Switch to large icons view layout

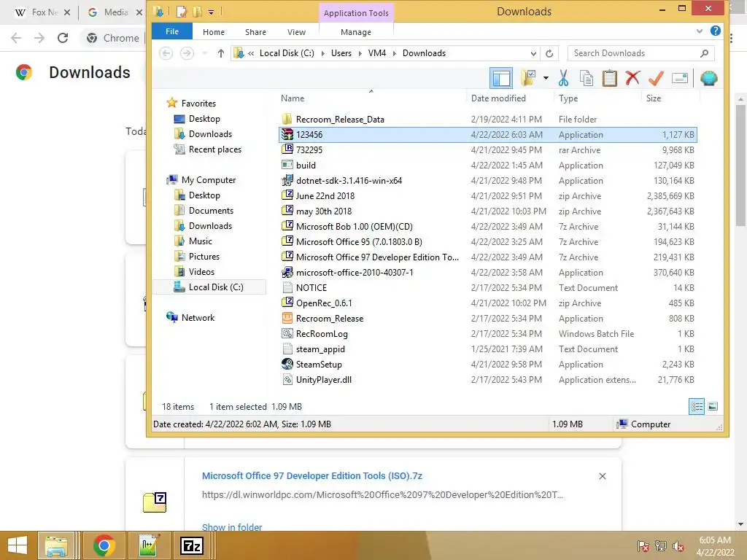pyautogui.click(x=713, y=406)
